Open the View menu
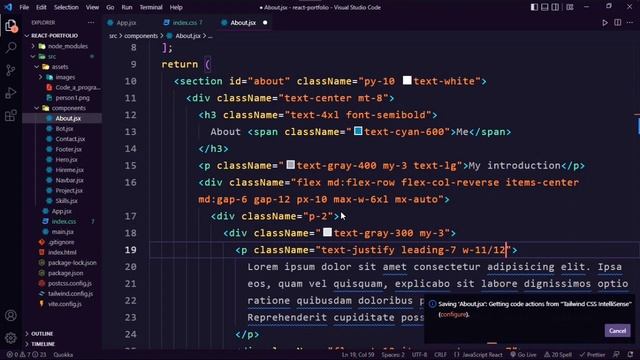This screenshot has height=360, width=640. coord(92,7)
